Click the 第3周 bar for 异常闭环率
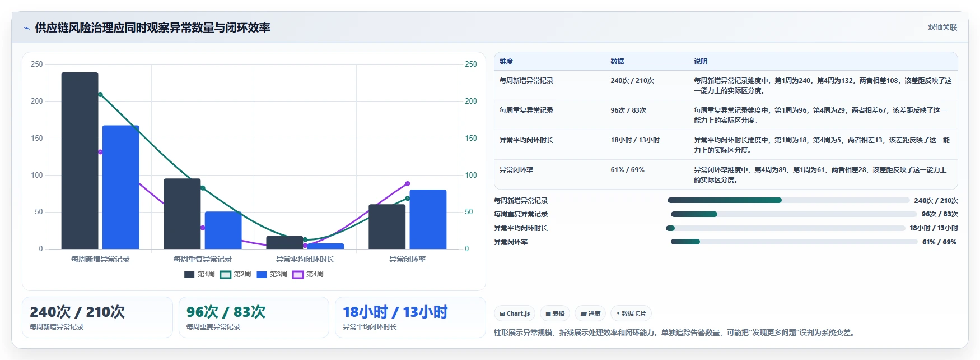Screen dimensions: 980x360 click(x=428, y=219)
